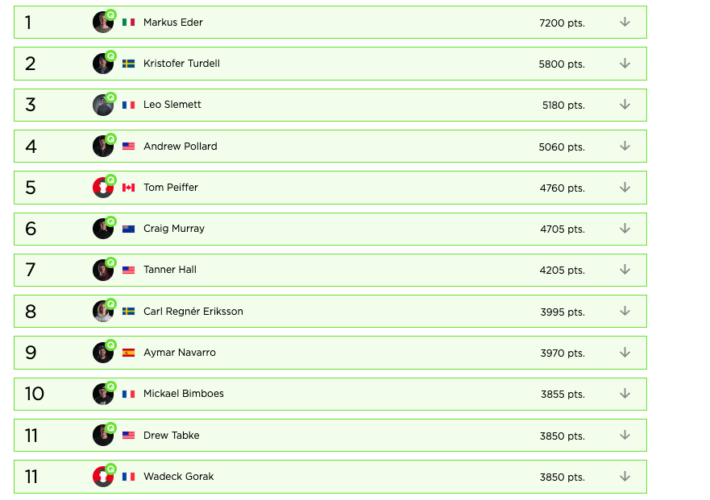
Task: Click the Italian flag beside Markus Eder
Action: (128, 22)
